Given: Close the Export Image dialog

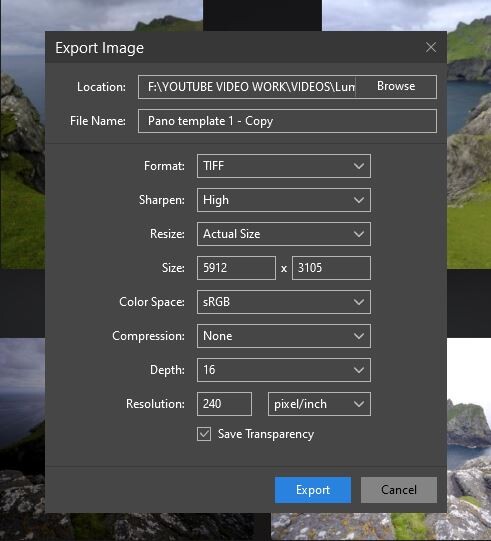Looking at the screenshot, I should tap(431, 47).
